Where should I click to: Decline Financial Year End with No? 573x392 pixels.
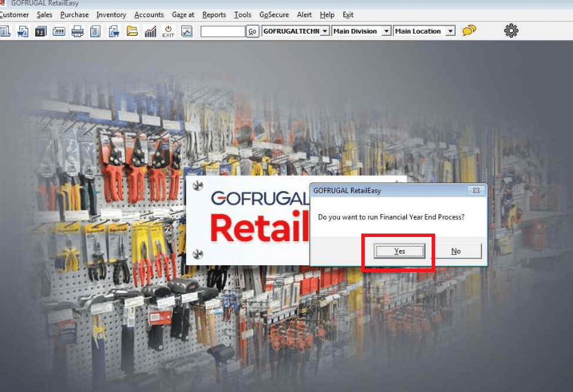point(456,251)
